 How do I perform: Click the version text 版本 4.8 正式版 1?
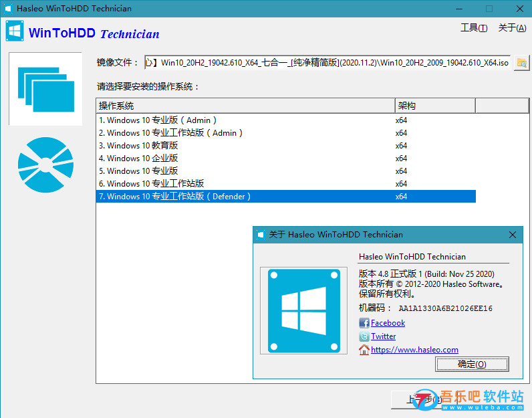[x=390, y=274]
